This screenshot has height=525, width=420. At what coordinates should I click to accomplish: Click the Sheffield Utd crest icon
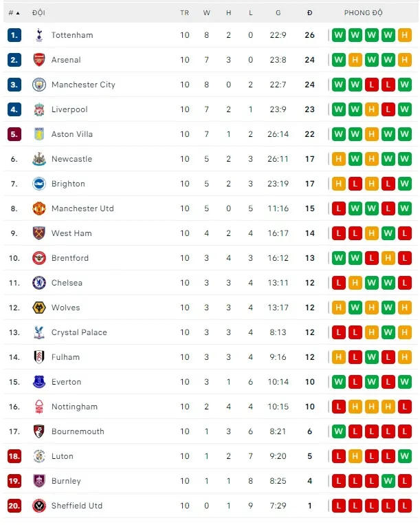point(38,506)
